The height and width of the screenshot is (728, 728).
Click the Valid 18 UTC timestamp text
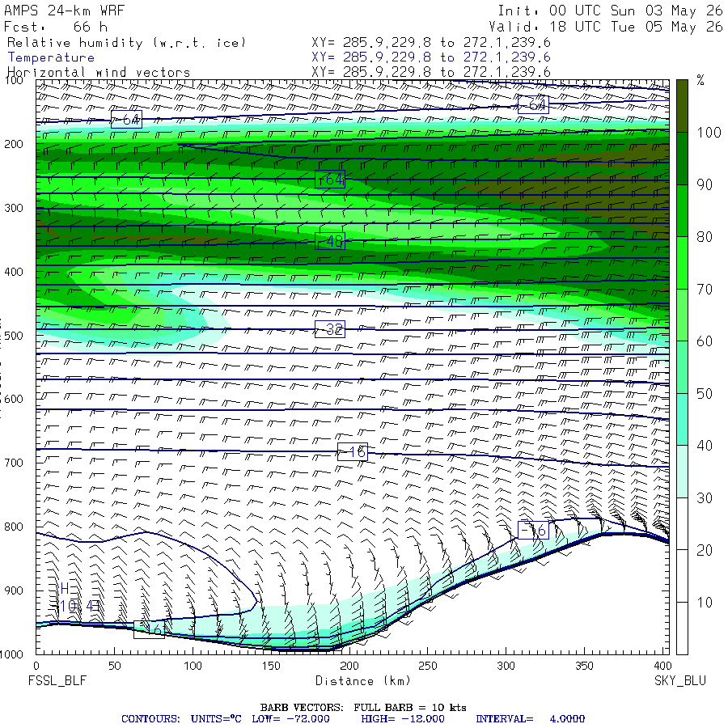[605, 27]
